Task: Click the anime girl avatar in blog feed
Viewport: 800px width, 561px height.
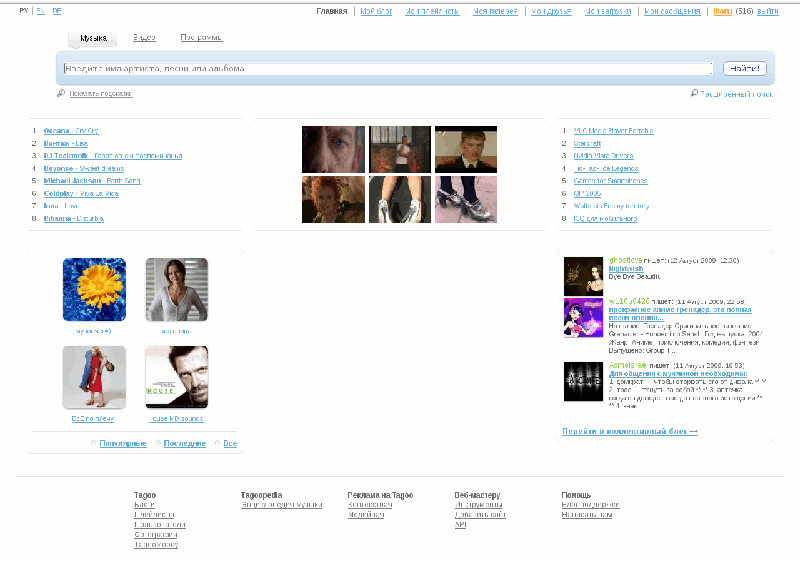Action: 583,318
